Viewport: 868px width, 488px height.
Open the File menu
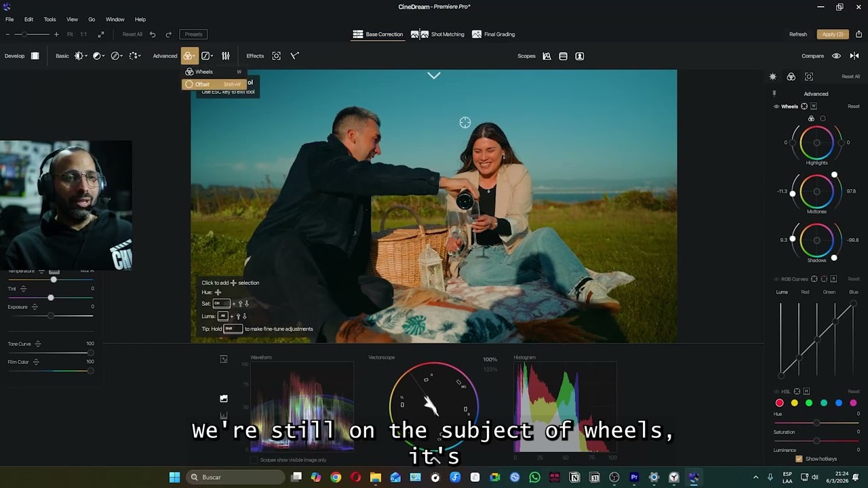9,19
